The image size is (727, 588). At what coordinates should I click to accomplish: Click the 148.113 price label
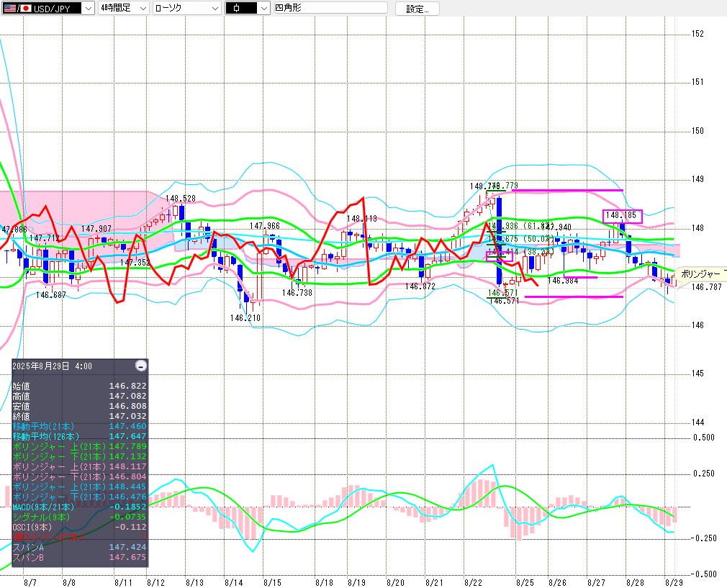point(361,218)
